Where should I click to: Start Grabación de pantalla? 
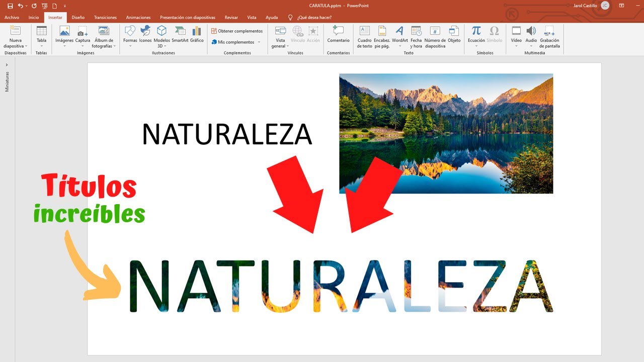click(549, 37)
